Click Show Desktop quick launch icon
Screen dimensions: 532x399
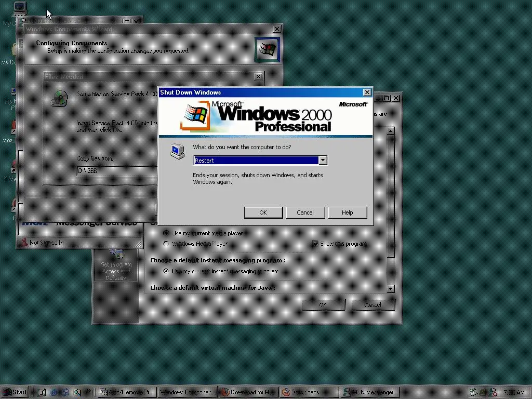(x=42, y=392)
